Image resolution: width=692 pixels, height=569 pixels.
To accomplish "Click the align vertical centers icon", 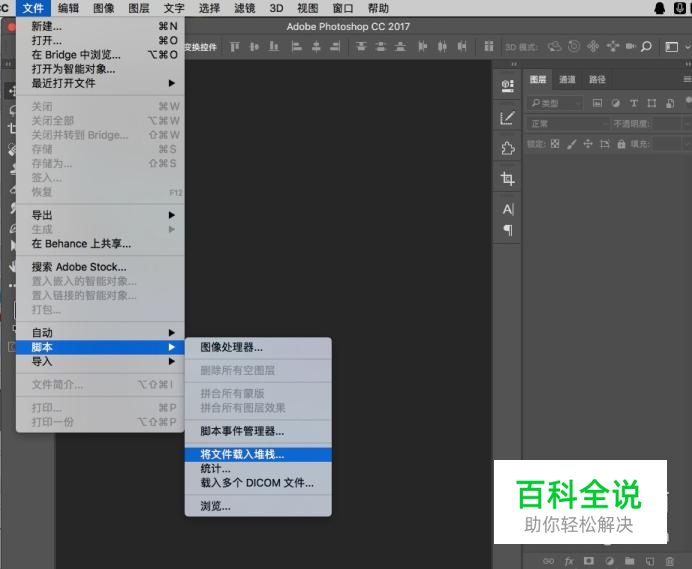I will pos(254,46).
